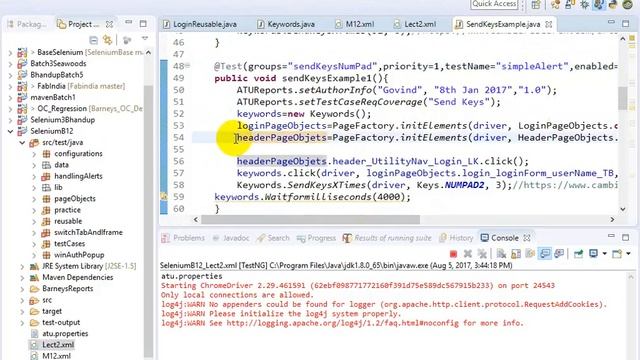The width and height of the screenshot is (640, 360).
Task: Toggle Scroll Lock in Console toolbar
Action: coord(516,254)
